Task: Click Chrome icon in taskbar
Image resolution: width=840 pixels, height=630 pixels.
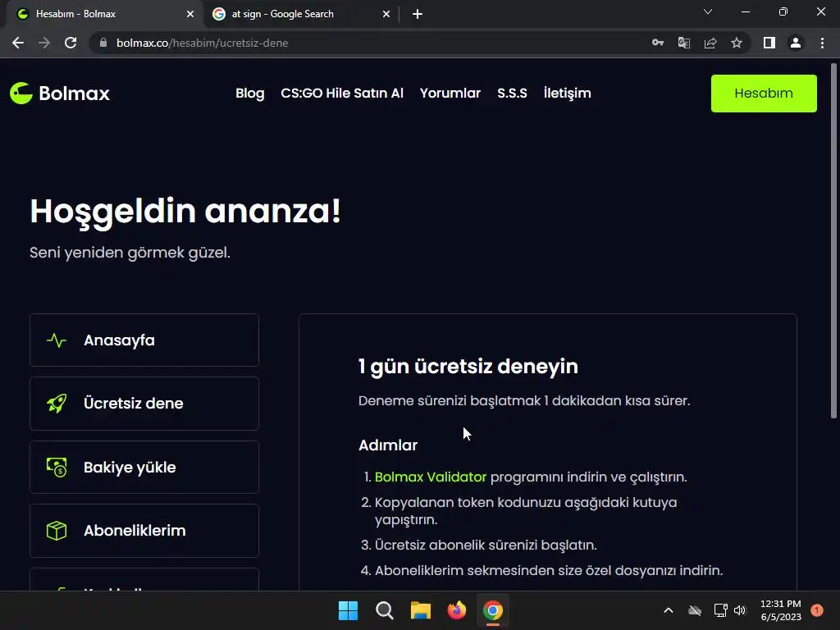Action: coord(493,610)
